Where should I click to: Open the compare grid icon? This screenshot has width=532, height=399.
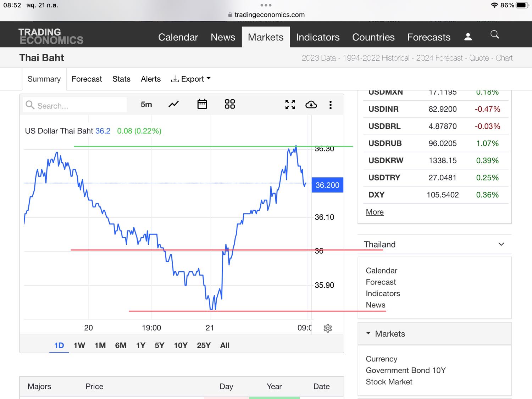coord(230,104)
